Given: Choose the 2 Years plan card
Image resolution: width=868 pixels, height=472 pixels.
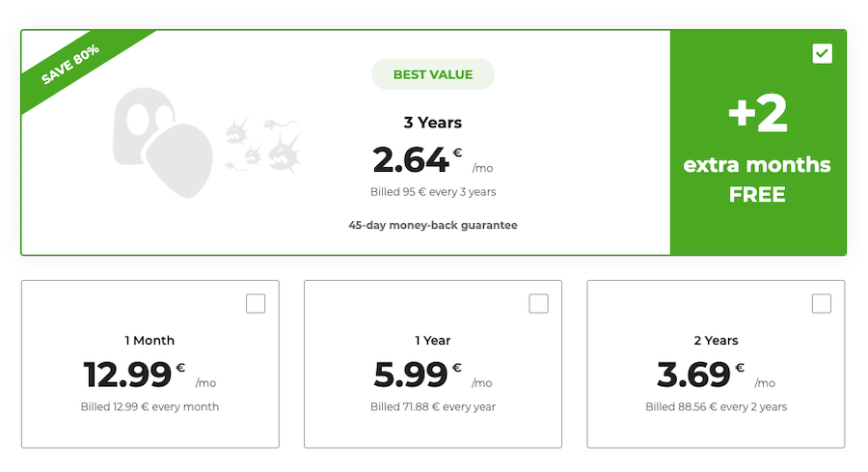Looking at the screenshot, I should pyautogui.click(x=716, y=364).
